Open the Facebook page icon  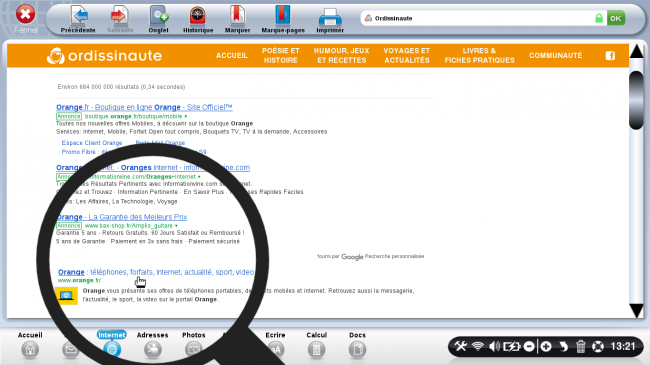pos(610,56)
